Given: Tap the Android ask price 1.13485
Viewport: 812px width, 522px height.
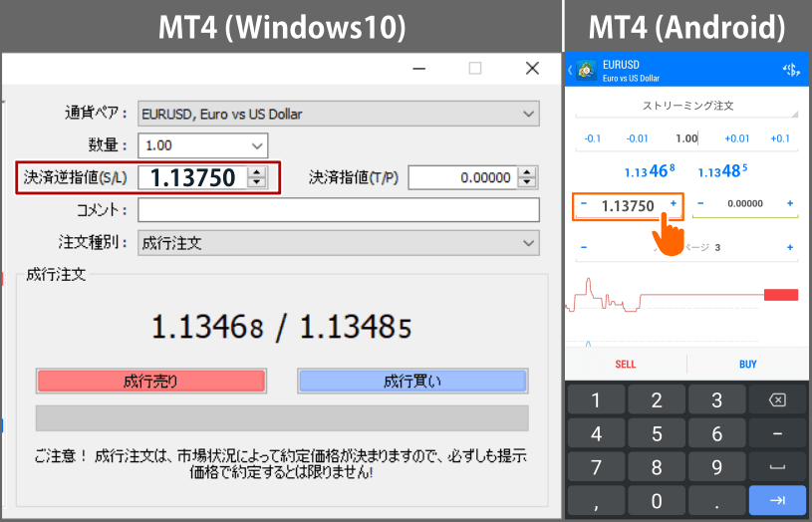Looking at the screenshot, I should [x=723, y=170].
